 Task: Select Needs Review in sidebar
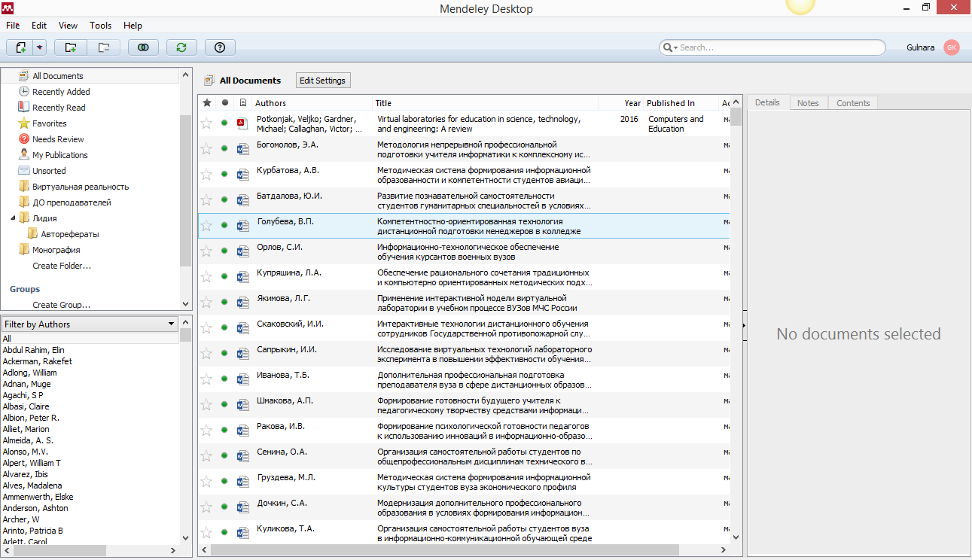(58, 139)
